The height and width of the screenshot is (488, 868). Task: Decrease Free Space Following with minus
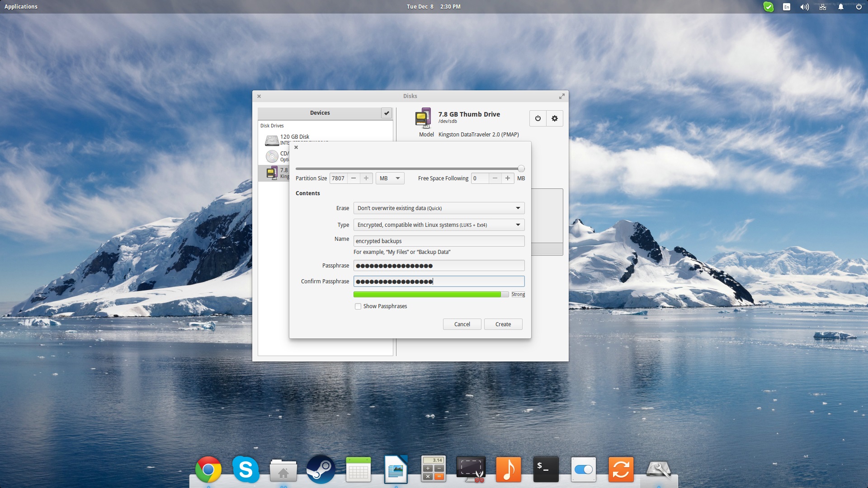click(x=495, y=178)
